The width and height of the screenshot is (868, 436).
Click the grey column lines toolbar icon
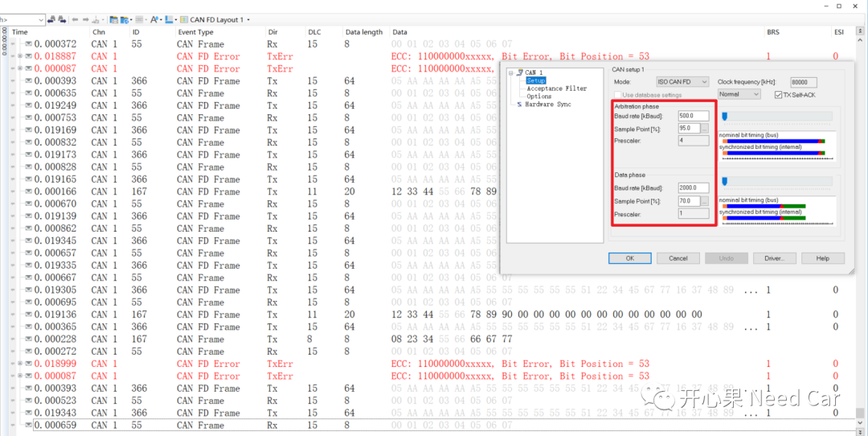139,19
